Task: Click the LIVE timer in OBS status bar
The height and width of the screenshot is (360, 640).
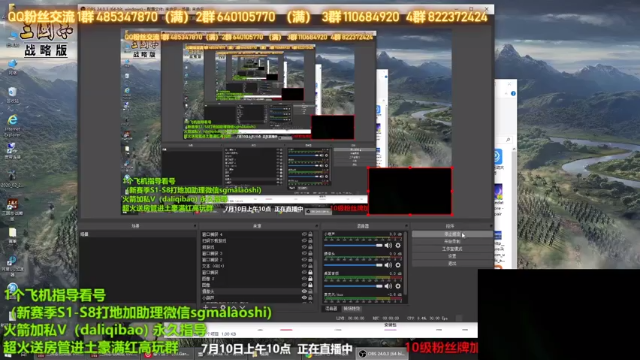Action: pyautogui.click(x=350, y=318)
